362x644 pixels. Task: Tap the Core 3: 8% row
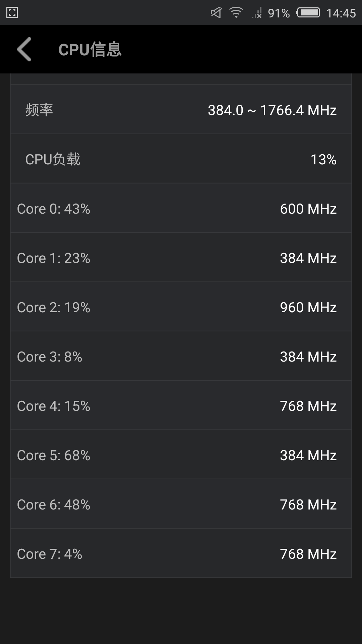181,356
